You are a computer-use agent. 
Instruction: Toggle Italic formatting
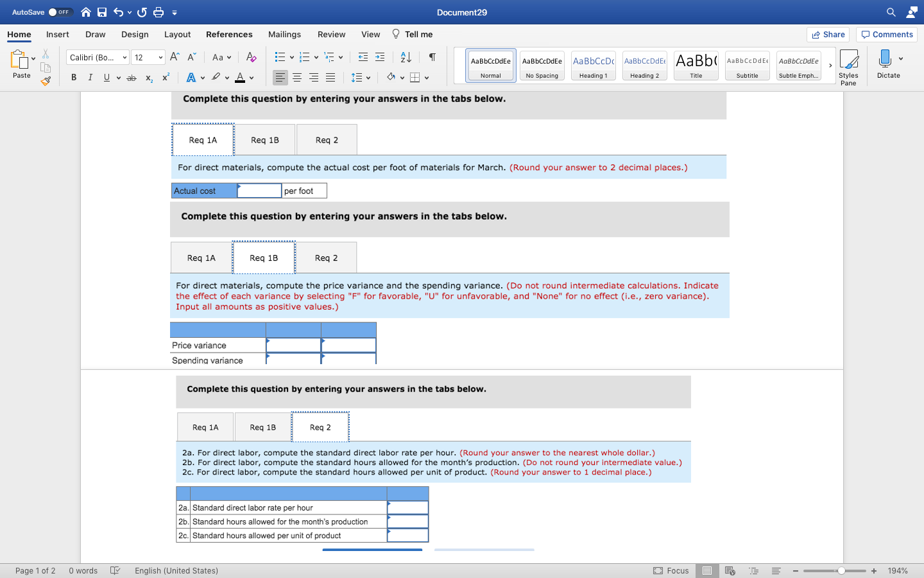[x=90, y=77]
